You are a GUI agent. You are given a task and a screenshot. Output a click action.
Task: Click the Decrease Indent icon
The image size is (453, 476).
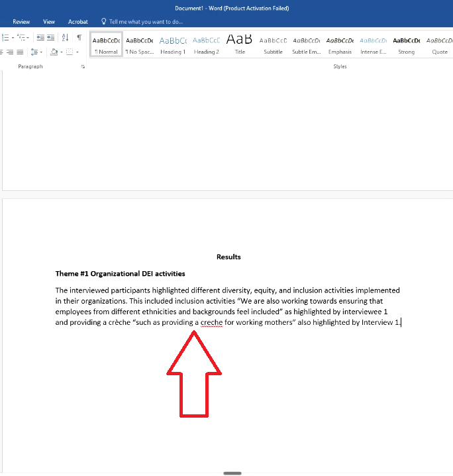pyautogui.click(x=40, y=37)
